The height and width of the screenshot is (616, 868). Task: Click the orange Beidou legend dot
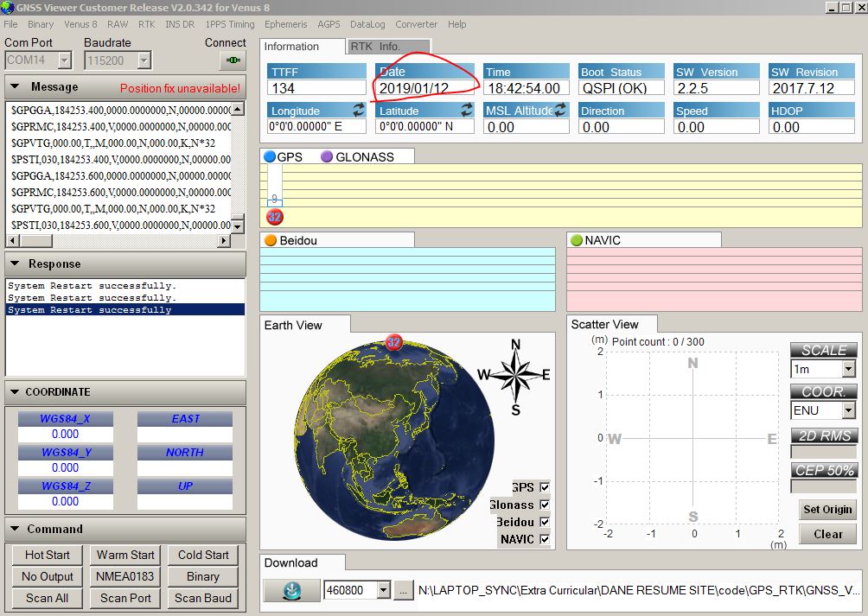271,240
